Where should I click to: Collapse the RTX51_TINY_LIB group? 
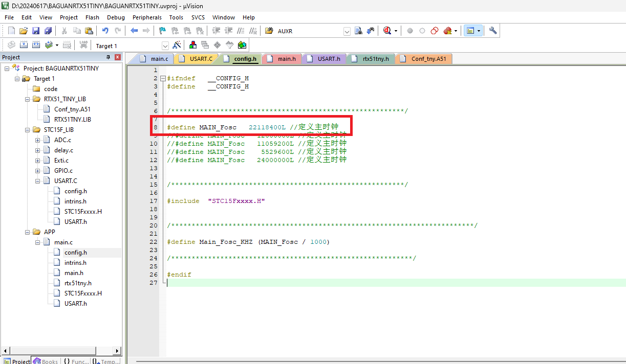tap(27, 99)
